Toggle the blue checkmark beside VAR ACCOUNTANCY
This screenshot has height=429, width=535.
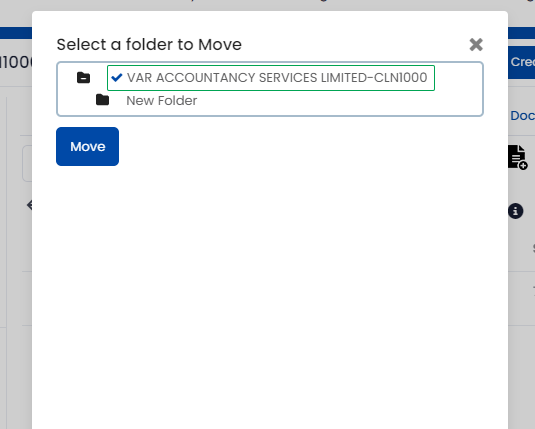point(117,78)
